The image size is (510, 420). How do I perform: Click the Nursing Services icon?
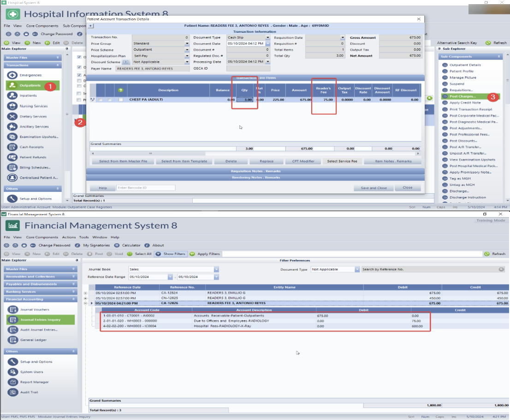pyautogui.click(x=12, y=106)
